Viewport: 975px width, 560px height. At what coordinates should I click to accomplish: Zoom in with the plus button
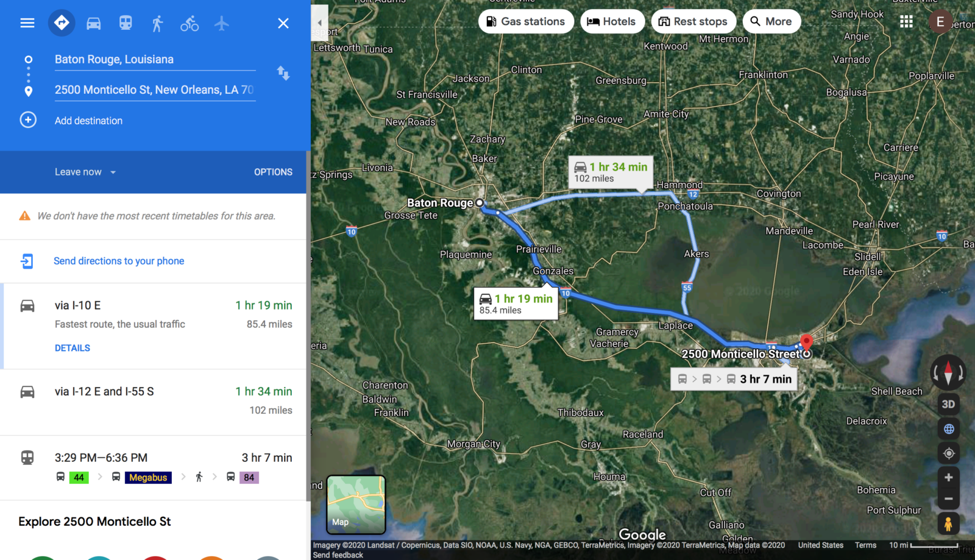(948, 477)
